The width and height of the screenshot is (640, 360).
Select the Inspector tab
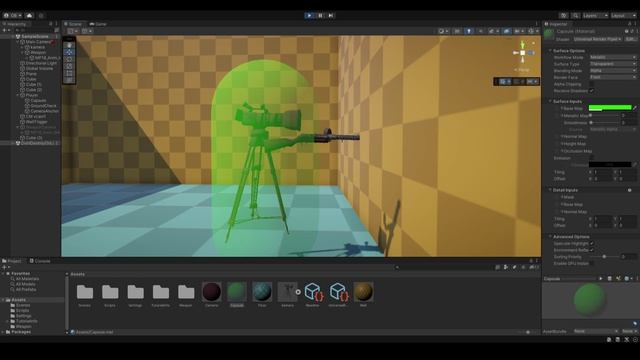click(x=556, y=24)
